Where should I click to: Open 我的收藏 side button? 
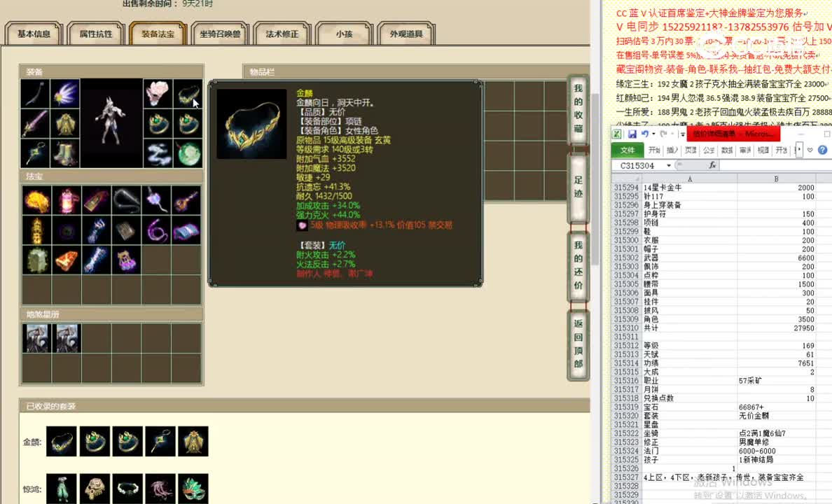tap(578, 108)
